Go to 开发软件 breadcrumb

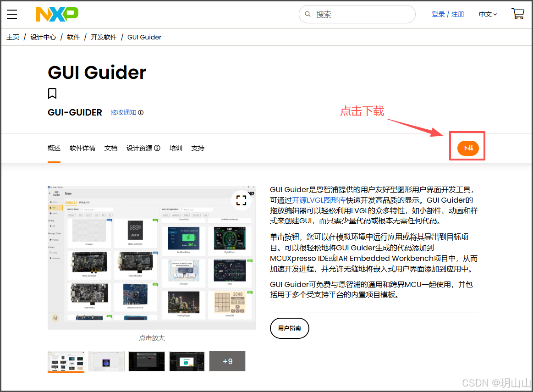(104, 37)
